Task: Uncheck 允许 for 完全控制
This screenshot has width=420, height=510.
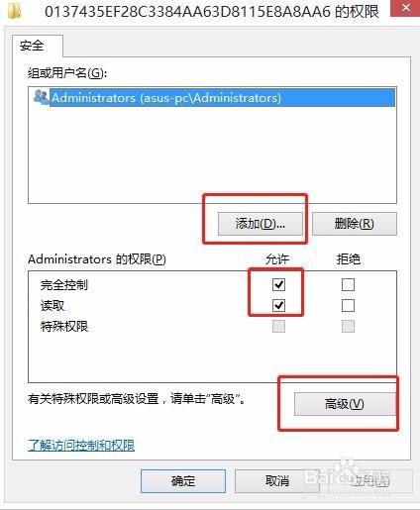Action: tap(278, 284)
